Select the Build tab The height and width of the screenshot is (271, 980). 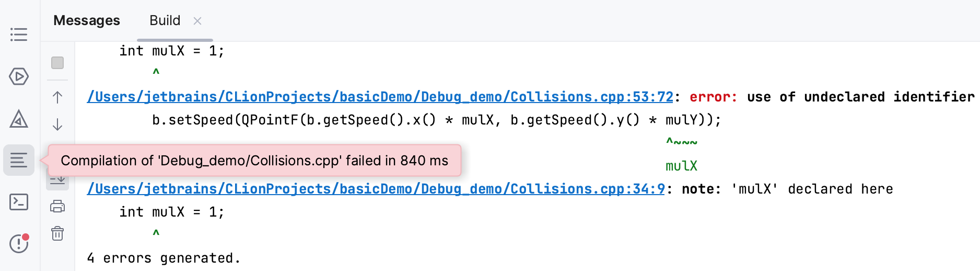[x=165, y=20]
